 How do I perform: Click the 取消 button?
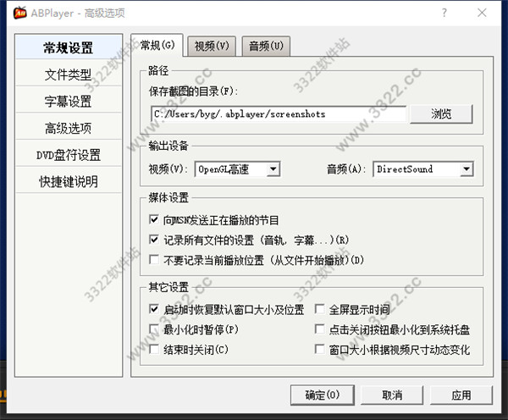tap(392, 395)
